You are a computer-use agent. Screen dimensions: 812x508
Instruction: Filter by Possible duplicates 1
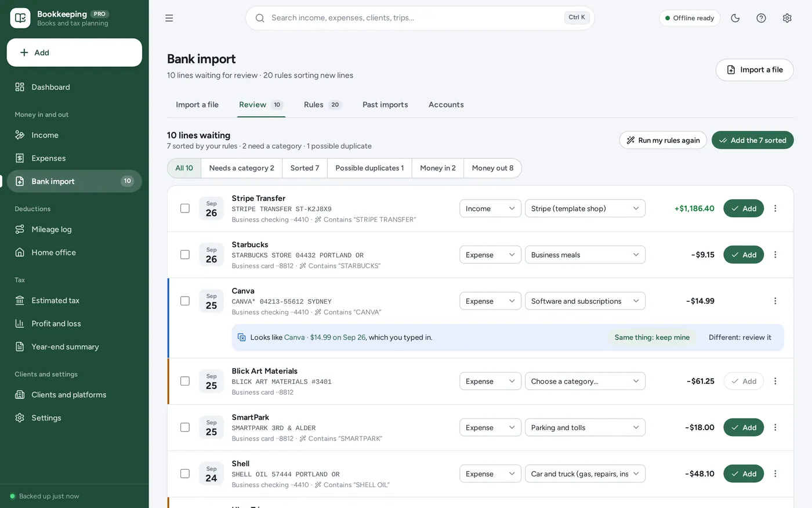click(x=369, y=168)
